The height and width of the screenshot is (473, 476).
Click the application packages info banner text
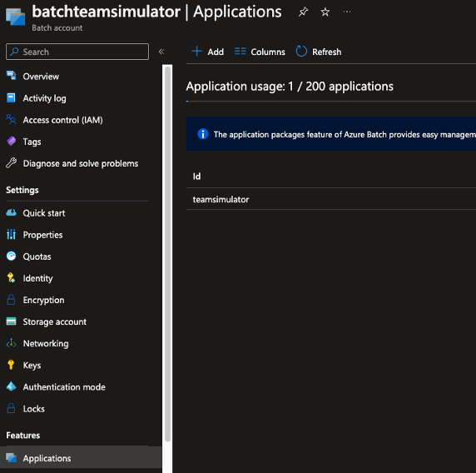pyautogui.click(x=345, y=134)
